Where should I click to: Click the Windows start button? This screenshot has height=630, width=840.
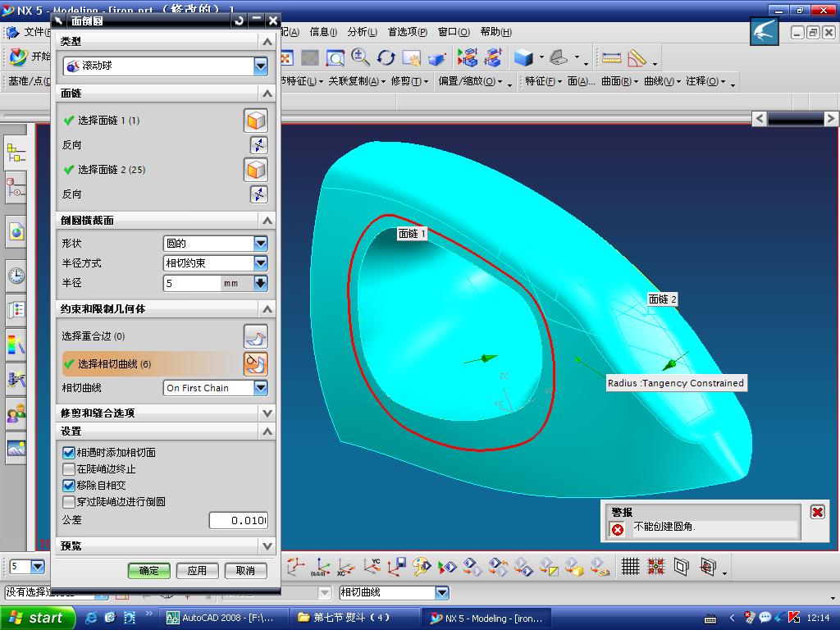36,619
